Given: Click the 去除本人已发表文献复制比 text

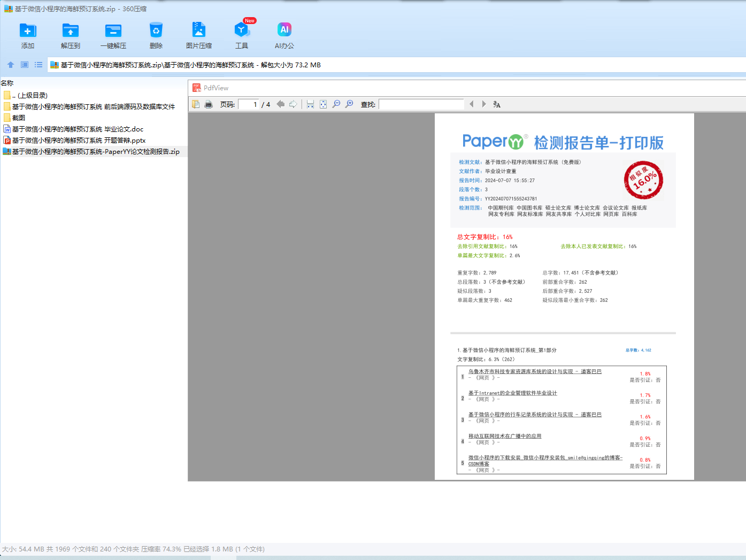Looking at the screenshot, I should [598, 246].
